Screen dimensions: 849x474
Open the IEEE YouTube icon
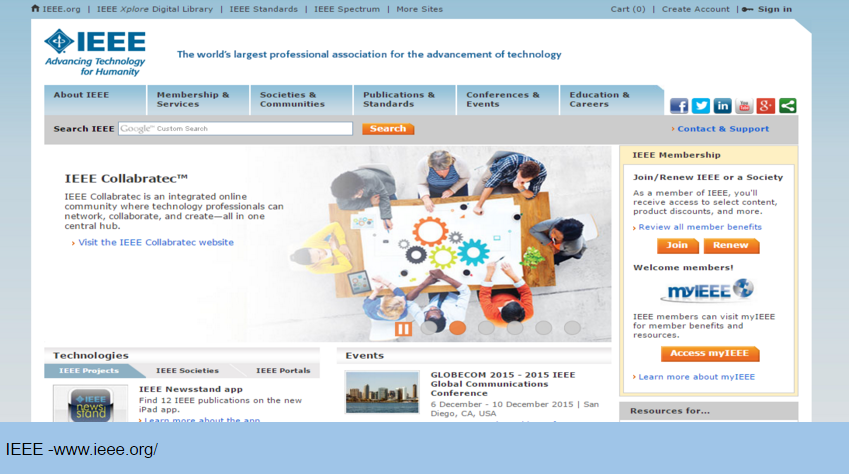pos(743,106)
